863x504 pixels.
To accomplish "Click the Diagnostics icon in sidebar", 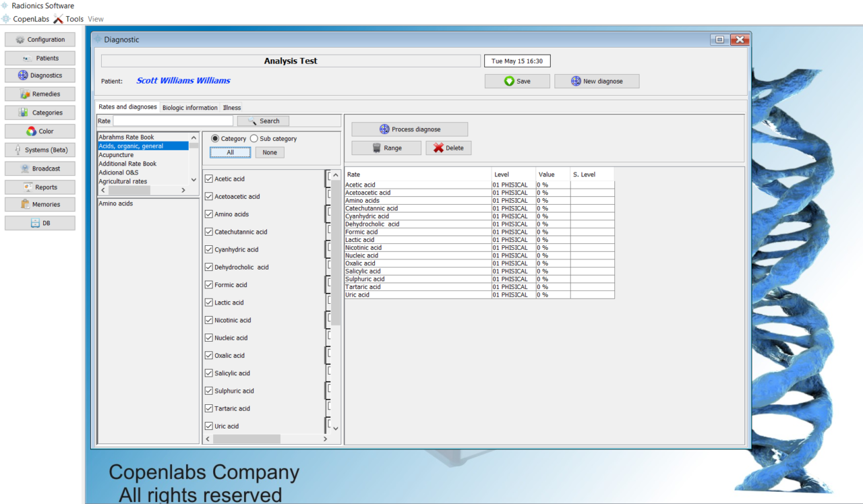I will (x=23, y=75).
